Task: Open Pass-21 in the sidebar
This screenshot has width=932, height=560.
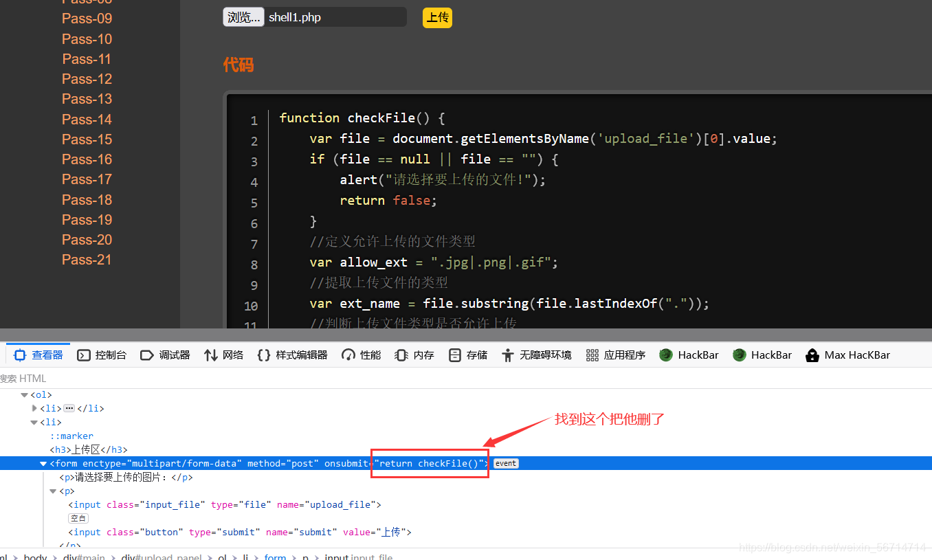Action: [87, 260]
